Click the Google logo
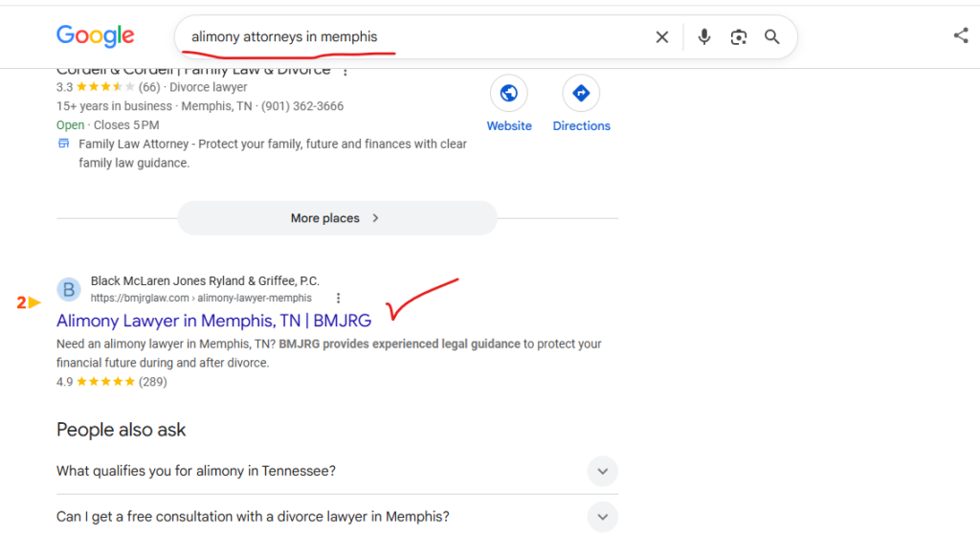This screenshot has width=980, height=535. pyautogui.click(x=95, y=35)
